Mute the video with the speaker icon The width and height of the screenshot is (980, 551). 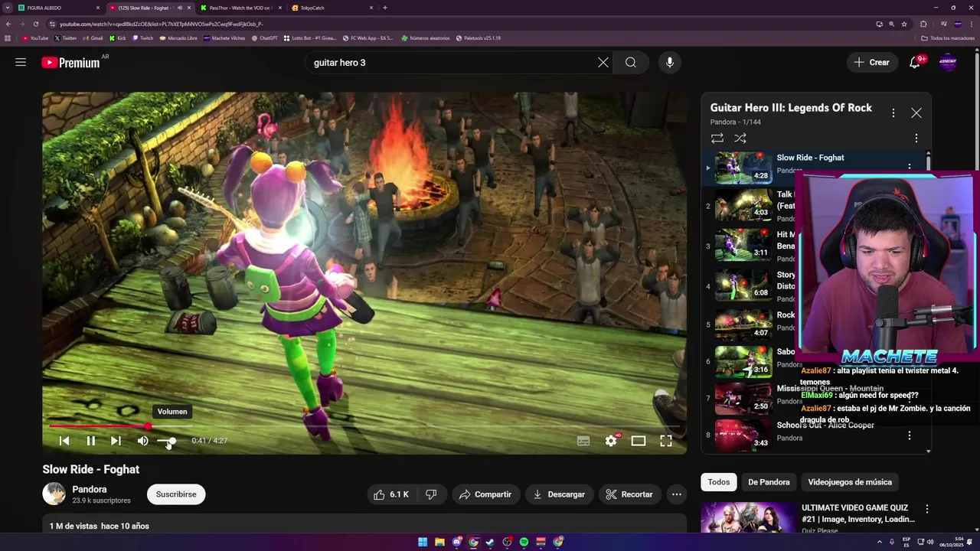tap(142, 441)
